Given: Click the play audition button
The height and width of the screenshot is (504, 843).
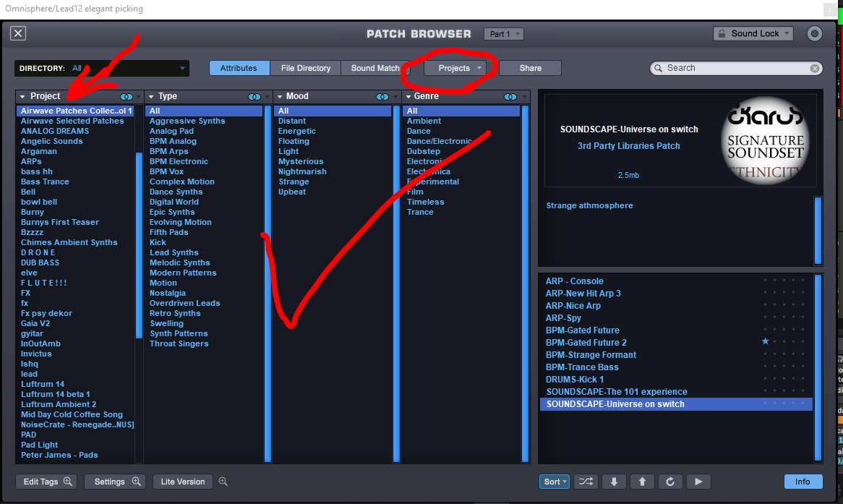Looking at the screenshot, I should click(698, 482).
